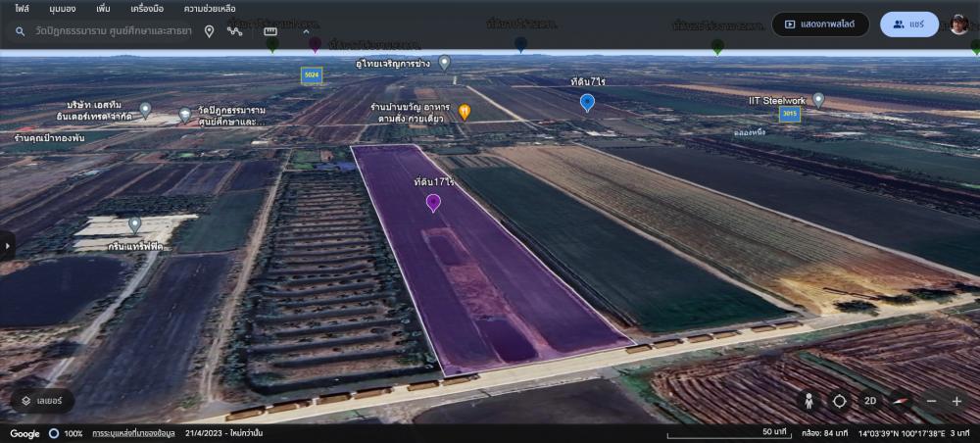The image size is (980, 443).
Task: Zoom in with the plus button
Action: pyautogui.click(x=956, y=401)
